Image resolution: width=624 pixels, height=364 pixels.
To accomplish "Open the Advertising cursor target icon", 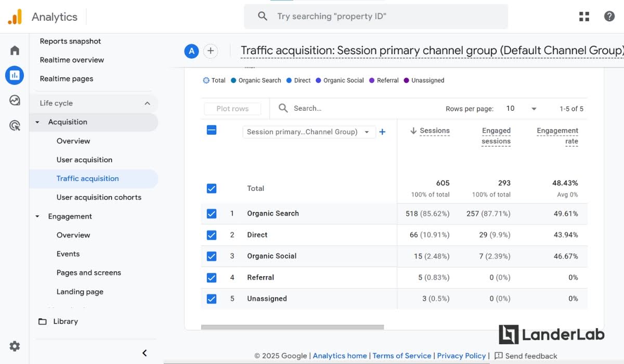I will 15,125.
